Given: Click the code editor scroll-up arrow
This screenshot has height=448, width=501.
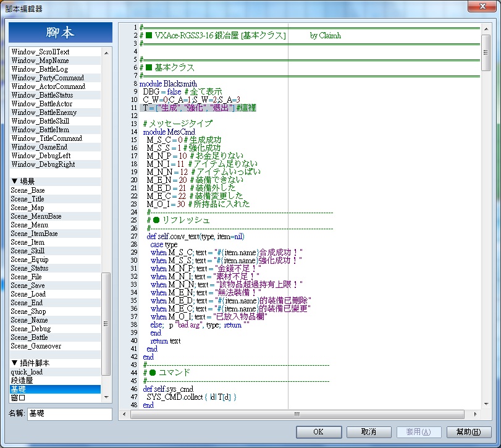Looking at the screenshot, I should click(486, 29).
